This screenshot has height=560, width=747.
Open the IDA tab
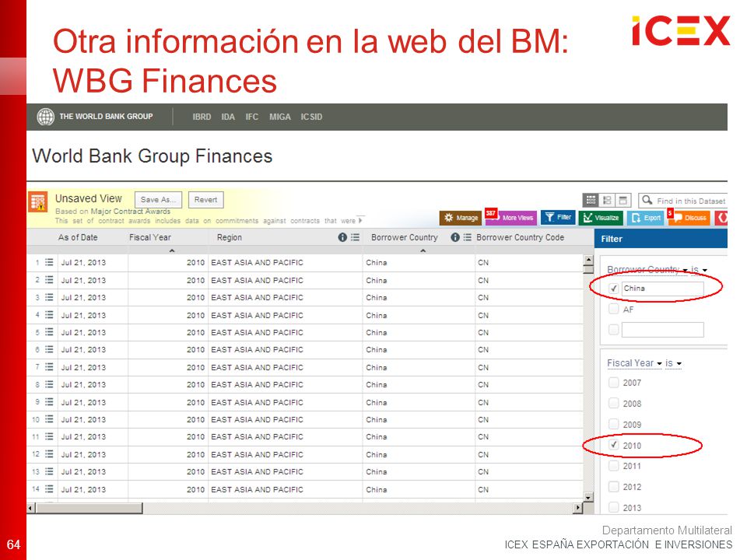(228, 117)
